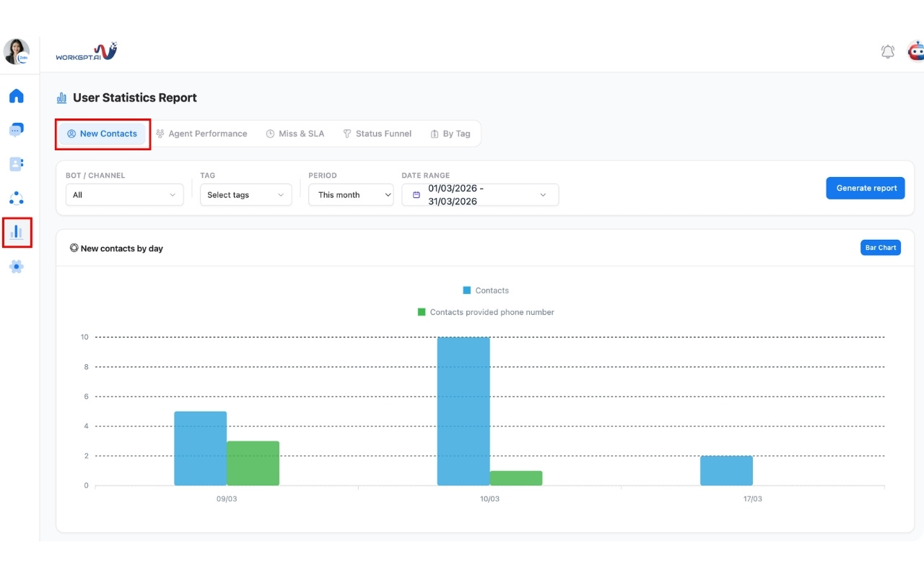Click the Generate report button

pyautogui.click(x=865, y=188)
